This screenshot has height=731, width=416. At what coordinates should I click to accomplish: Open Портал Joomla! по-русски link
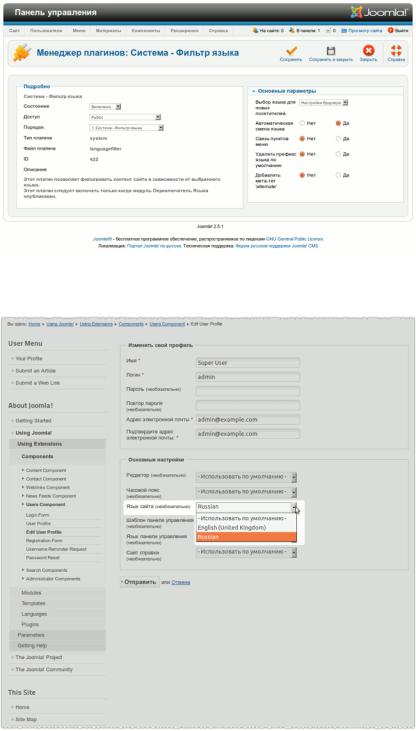(154, 245)
